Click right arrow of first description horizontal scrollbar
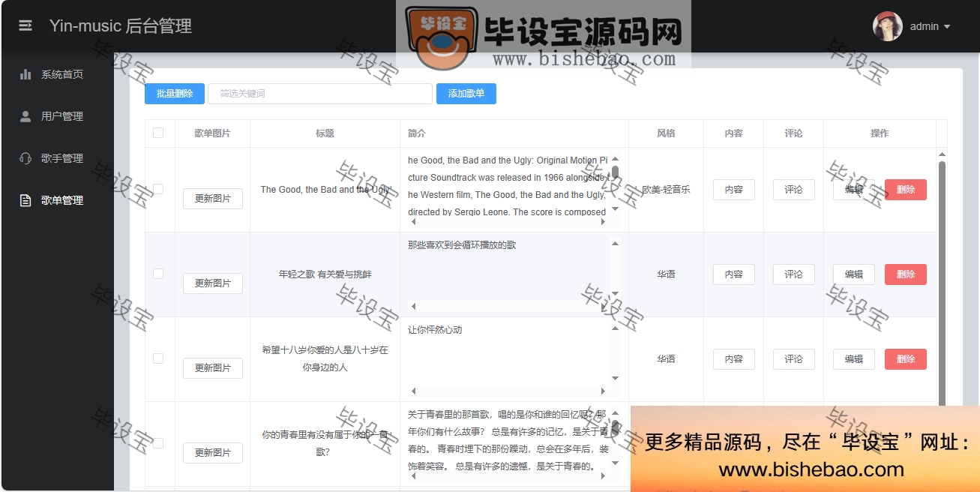The width and height of the screenshot is (980, 492). pos(603,222)
